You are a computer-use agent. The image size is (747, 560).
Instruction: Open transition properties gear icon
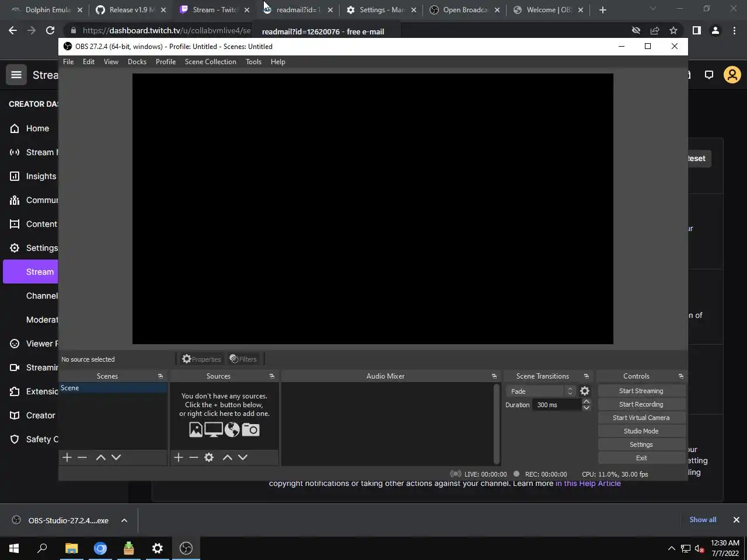[x=585, y=391]
